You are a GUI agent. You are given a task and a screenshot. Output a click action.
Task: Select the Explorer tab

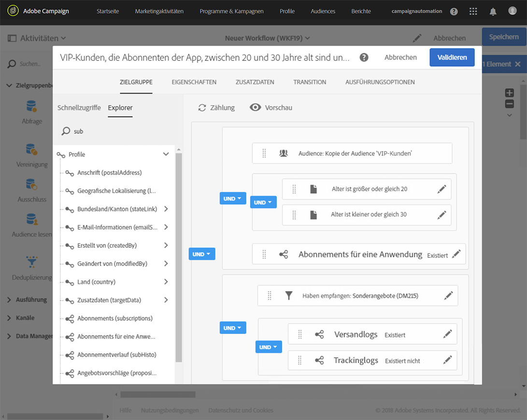coord(120,108)
